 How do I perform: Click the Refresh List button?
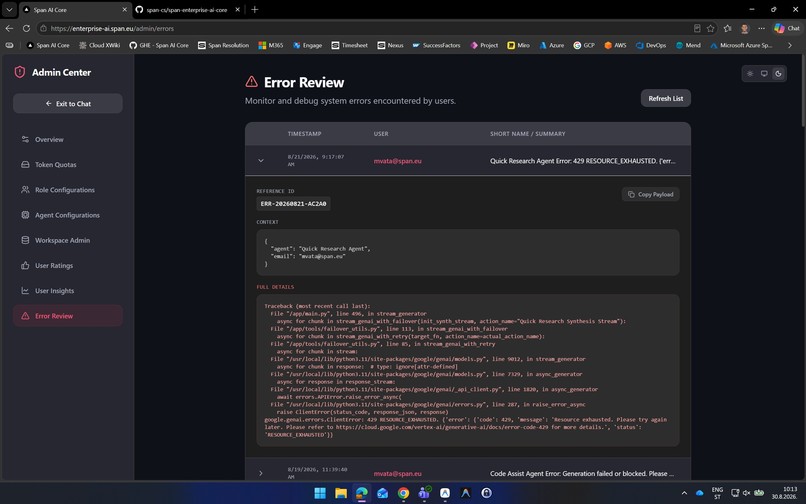click(665, 98)
